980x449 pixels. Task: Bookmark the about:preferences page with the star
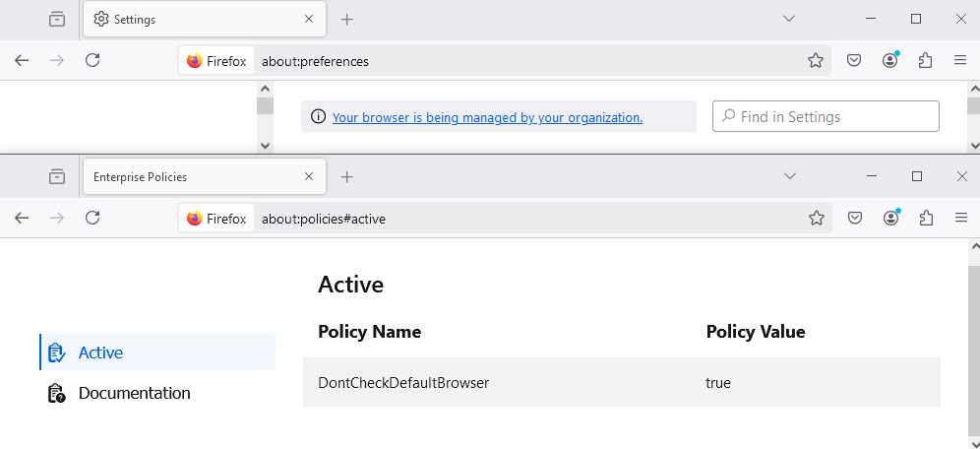[x=815, y=61]
